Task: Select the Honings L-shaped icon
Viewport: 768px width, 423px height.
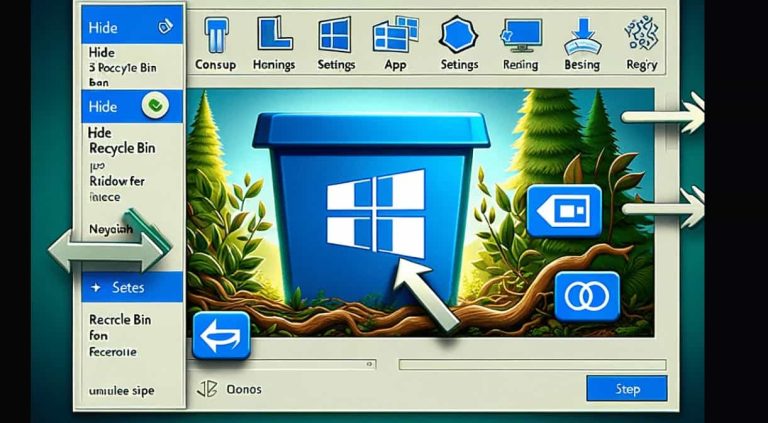Action: click(274, 34)
